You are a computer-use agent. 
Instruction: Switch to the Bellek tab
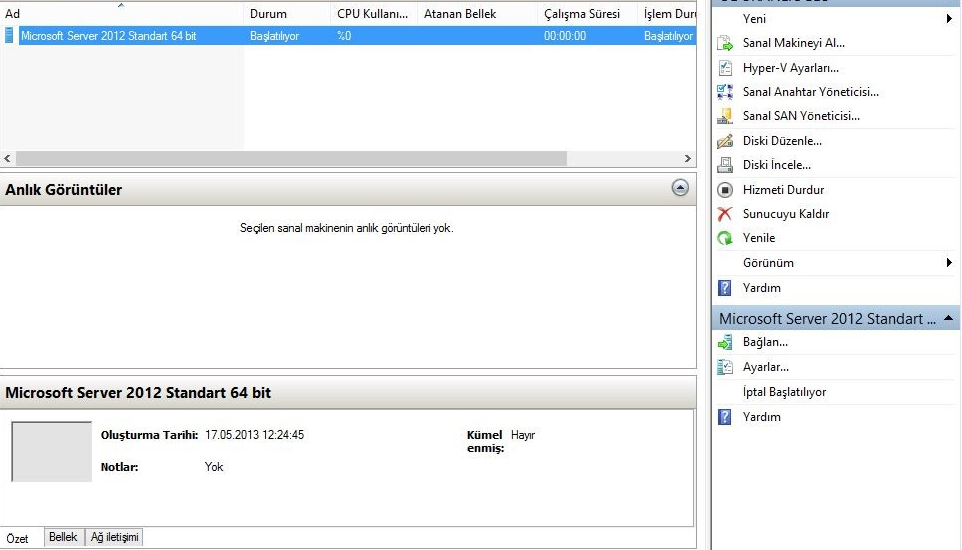(x=63, y=537)
